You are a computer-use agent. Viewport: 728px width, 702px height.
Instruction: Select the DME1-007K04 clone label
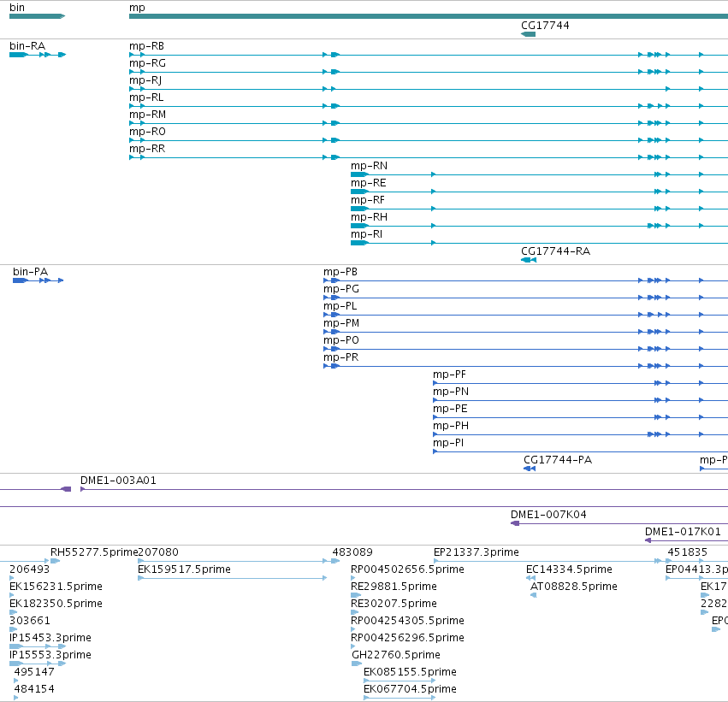548,515
